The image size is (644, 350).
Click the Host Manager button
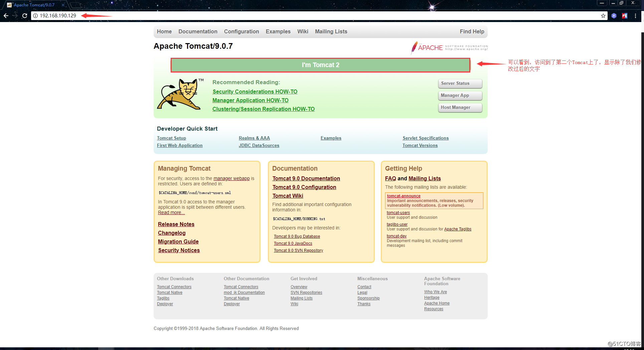tap(460, 108)
